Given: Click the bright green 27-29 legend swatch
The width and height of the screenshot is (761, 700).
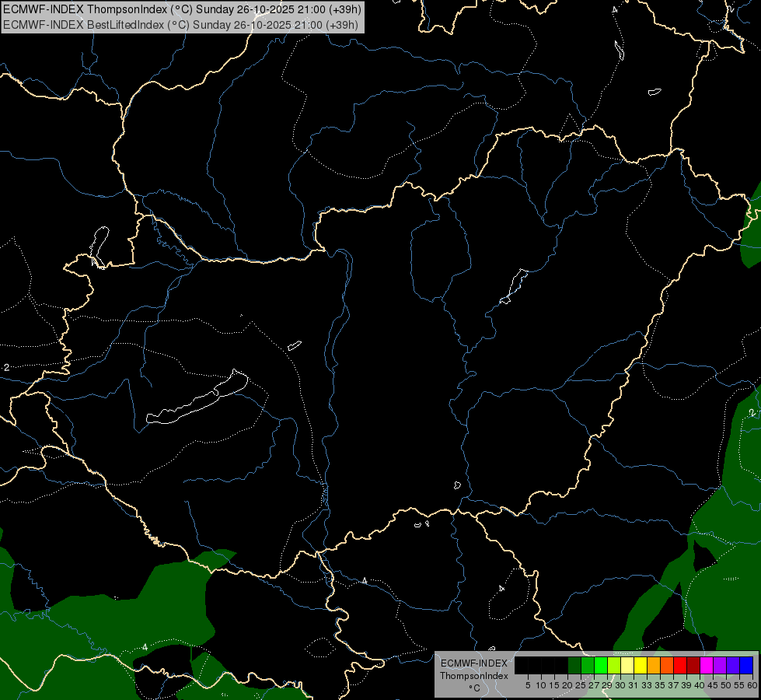Looking at the screenshot, I should coord(601,665).
